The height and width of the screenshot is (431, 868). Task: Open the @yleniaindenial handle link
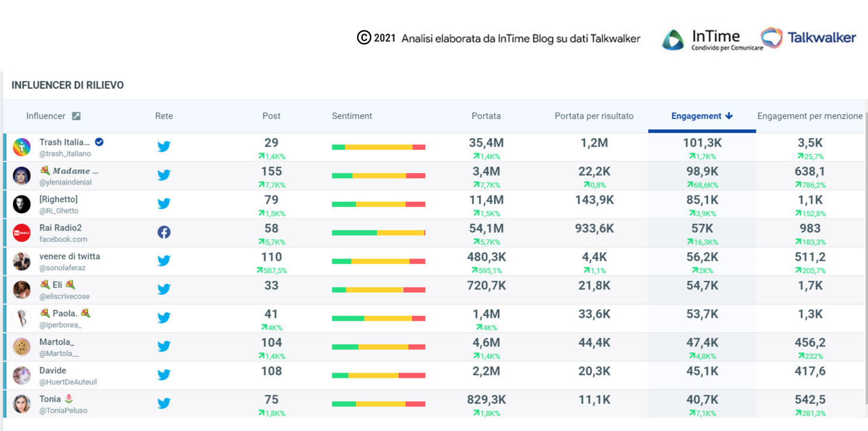(x=66, y=182)
